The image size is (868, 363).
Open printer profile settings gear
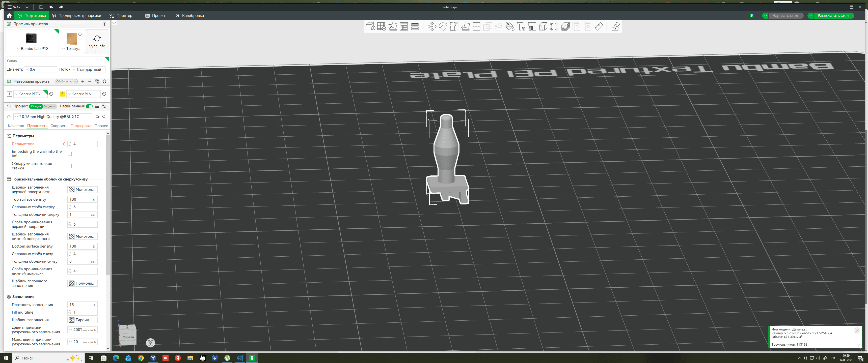(104, 24)
